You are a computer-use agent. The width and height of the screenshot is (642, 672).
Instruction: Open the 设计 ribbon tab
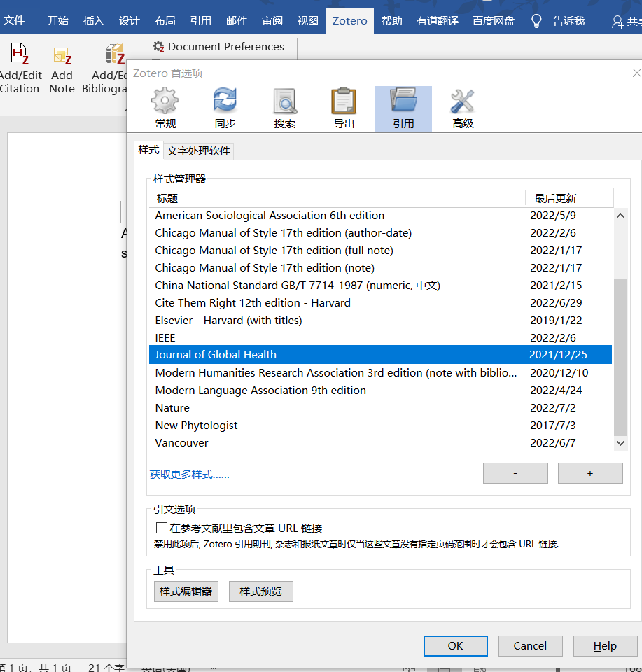coord(130,20)
